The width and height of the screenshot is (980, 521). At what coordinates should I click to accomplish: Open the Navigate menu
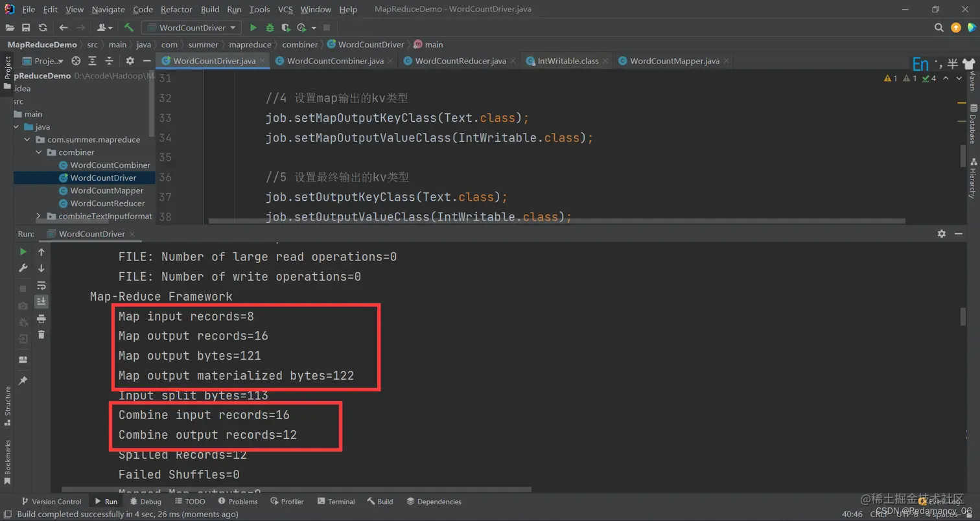(x=108, y=9)
